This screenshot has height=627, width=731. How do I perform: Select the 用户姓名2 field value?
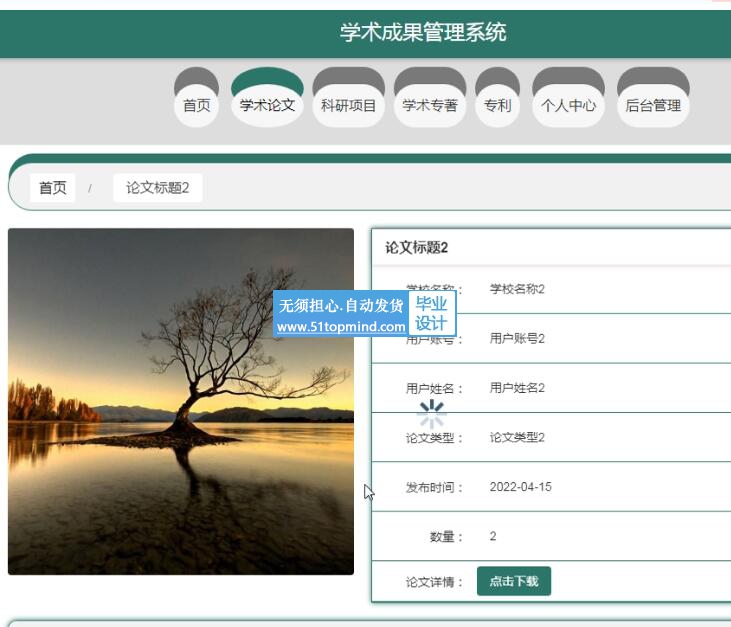click(517, 388)
